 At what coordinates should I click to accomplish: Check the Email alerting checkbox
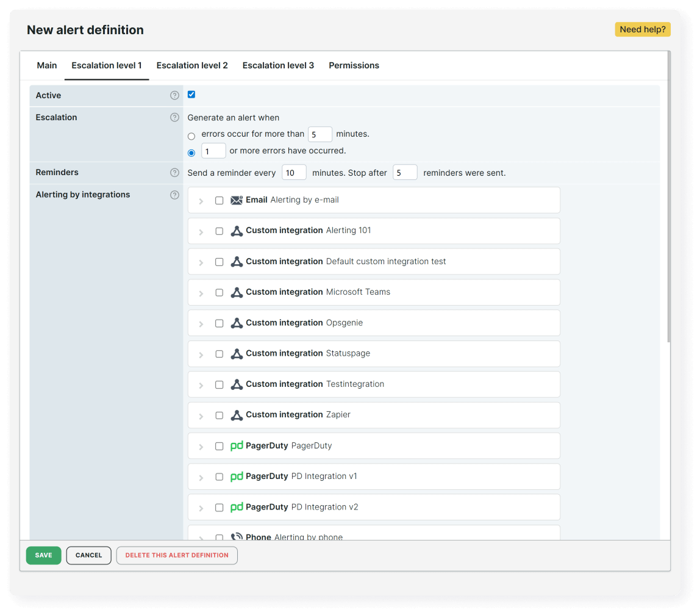[x=219, y=200]
